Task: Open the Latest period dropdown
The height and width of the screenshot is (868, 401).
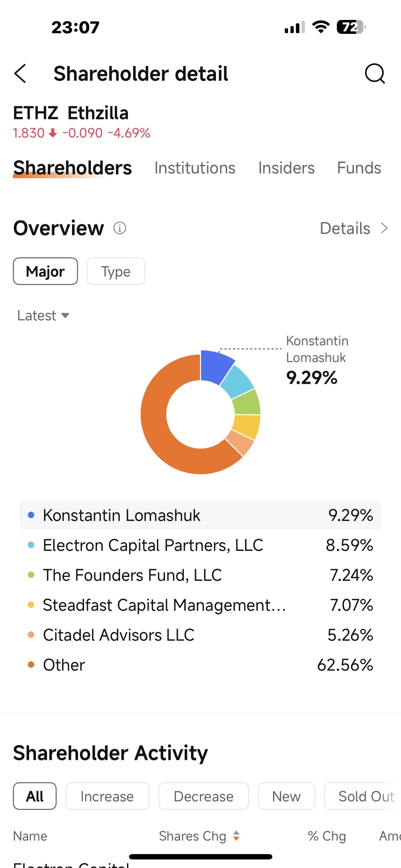Action: 43,315
